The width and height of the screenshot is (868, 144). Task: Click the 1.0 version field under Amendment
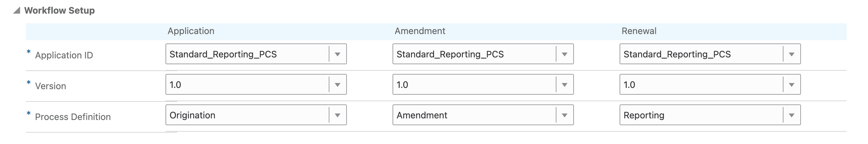pyautogui.click(x=474, y=85)
